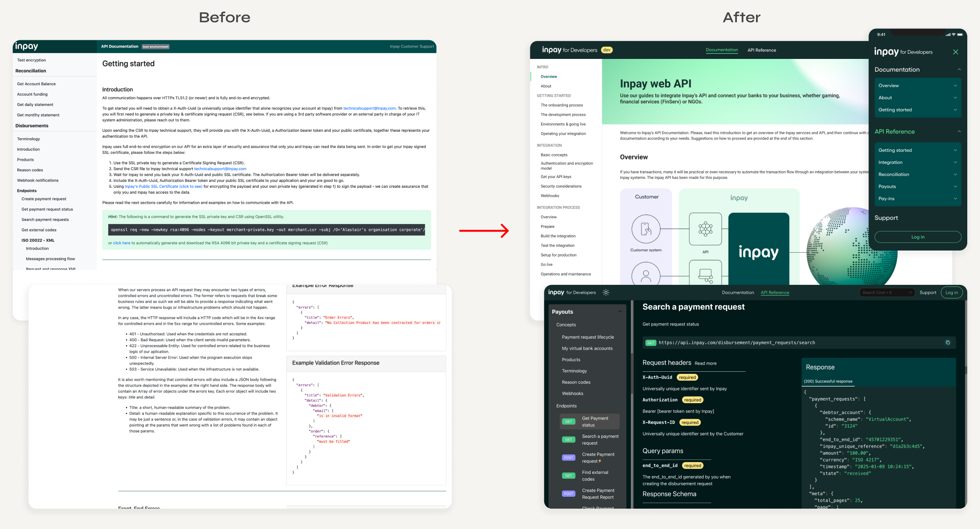Image resolution: width=980 pixels, height=529 pixels.
Task: Open Get Account Balance in old sidebar
Action: pos(36,84)
